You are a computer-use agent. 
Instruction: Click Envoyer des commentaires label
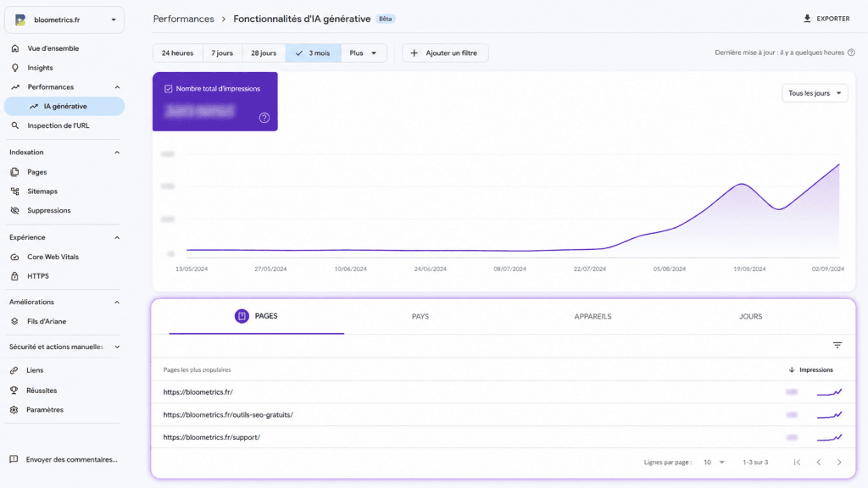(71, 459)
